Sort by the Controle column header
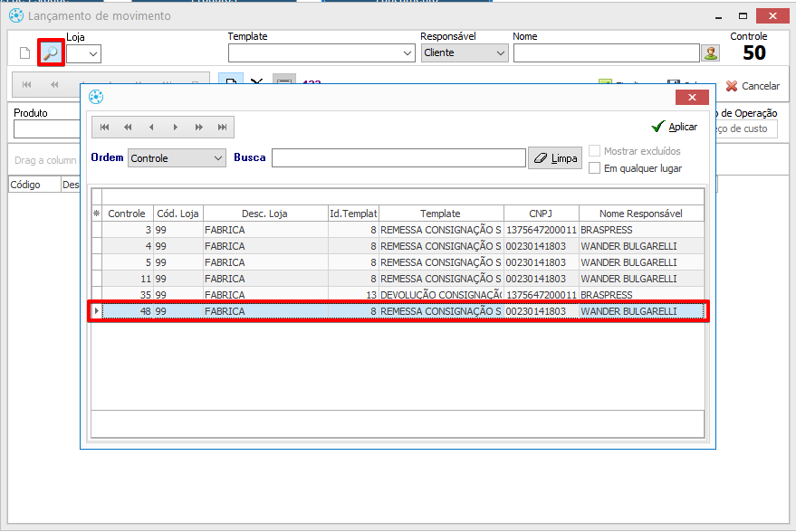 [127, 214]
